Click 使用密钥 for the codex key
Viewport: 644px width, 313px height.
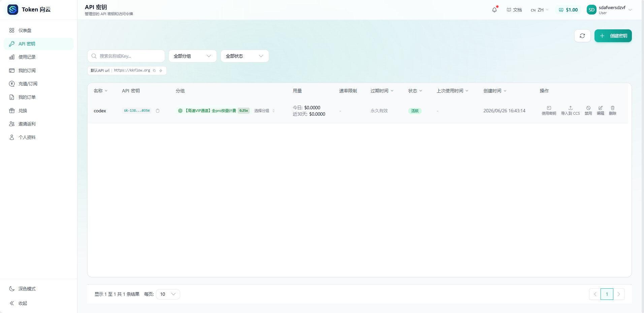(x=549, y=111)
